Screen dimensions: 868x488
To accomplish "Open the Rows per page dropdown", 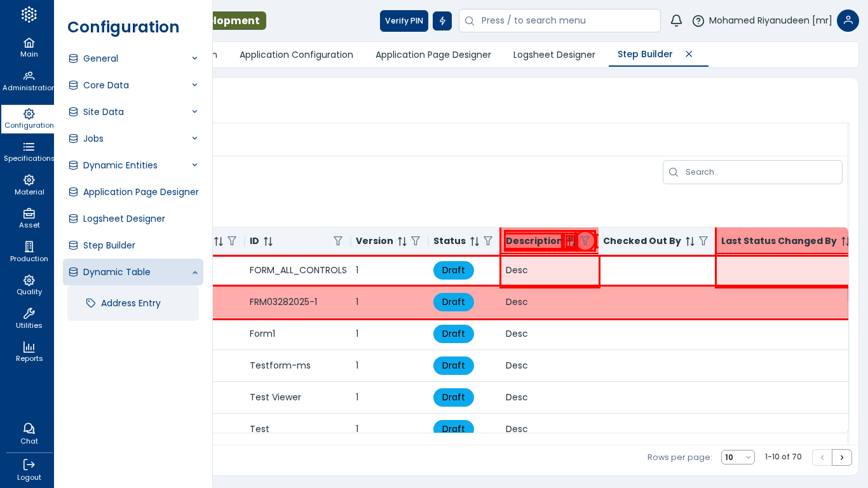I will point(738,457).
